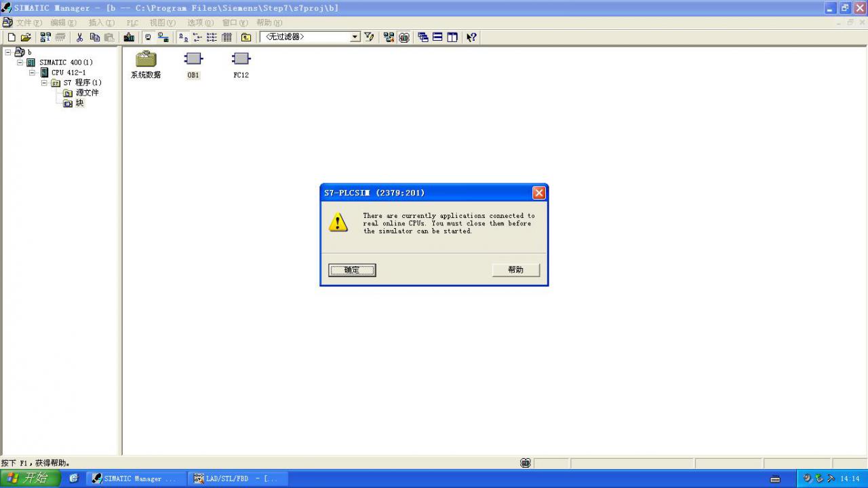868x488 pixels.
Task: Select 源文件 in project tree
Action: coord(87,93)
